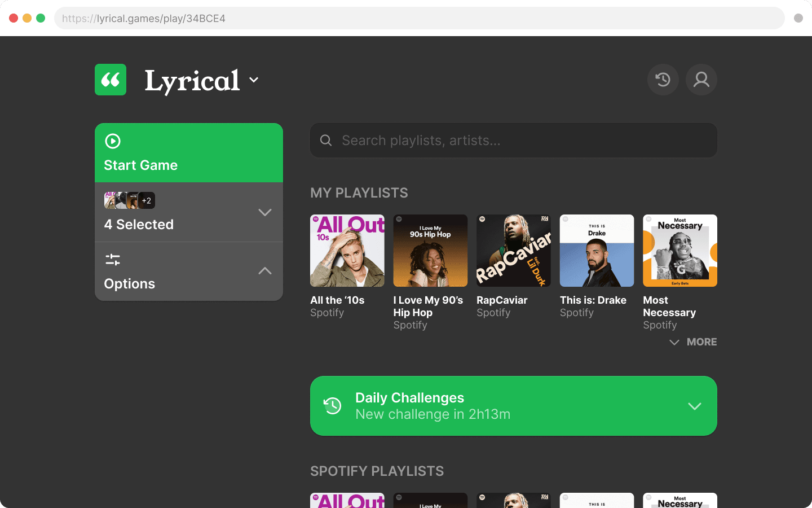812x508 pixels.
Task: Click the gray dot beside the address bar
Action: point(798,18)
